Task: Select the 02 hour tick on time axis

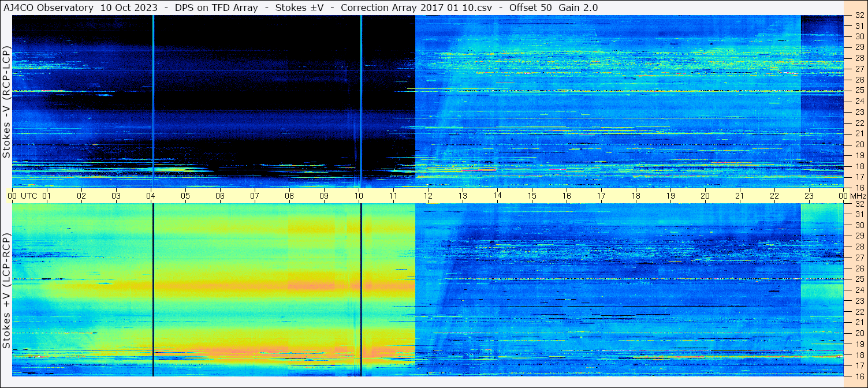Action: pos(81,196)
